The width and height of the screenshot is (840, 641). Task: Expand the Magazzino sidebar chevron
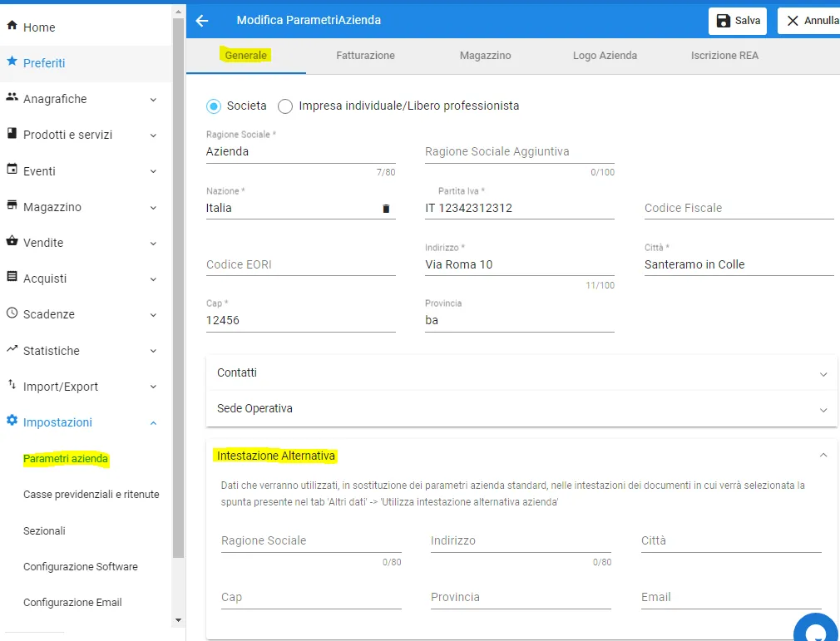[x=153, y=208]
